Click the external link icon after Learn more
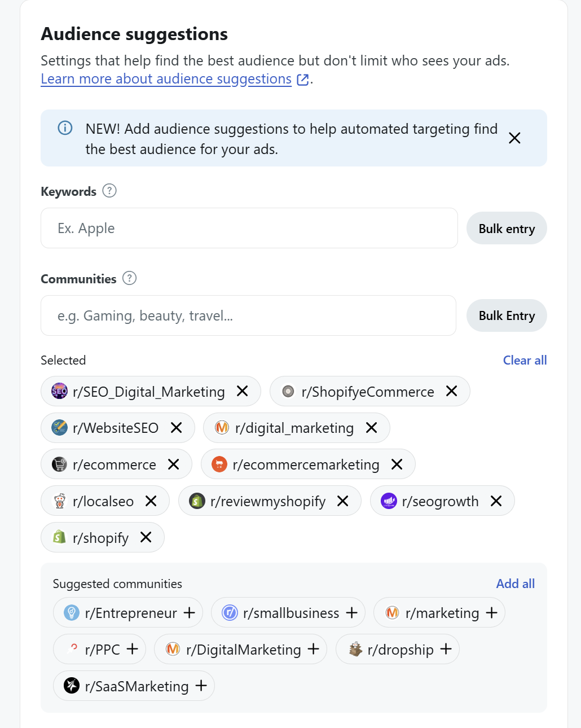The height and width of the screenshot is (728, 581). (x=303, y=80)
